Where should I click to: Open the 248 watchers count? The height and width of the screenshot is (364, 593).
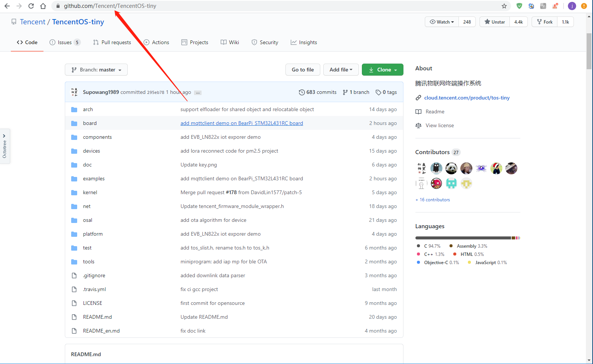(467, 22)
